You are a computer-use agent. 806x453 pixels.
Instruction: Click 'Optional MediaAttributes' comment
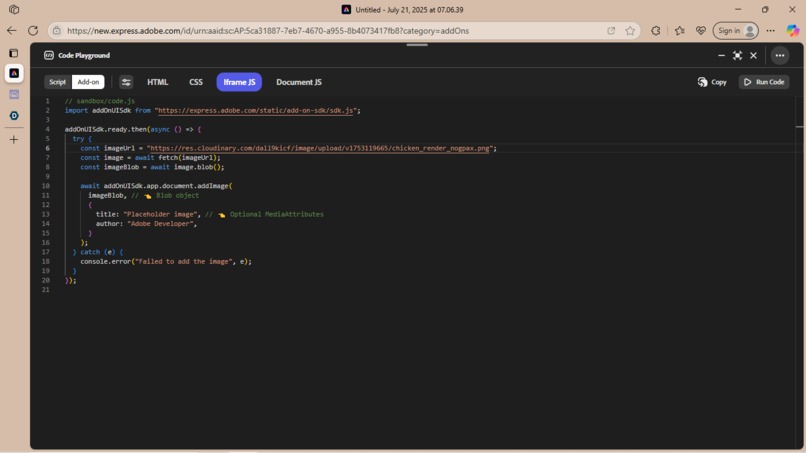(x=277, y=214)
